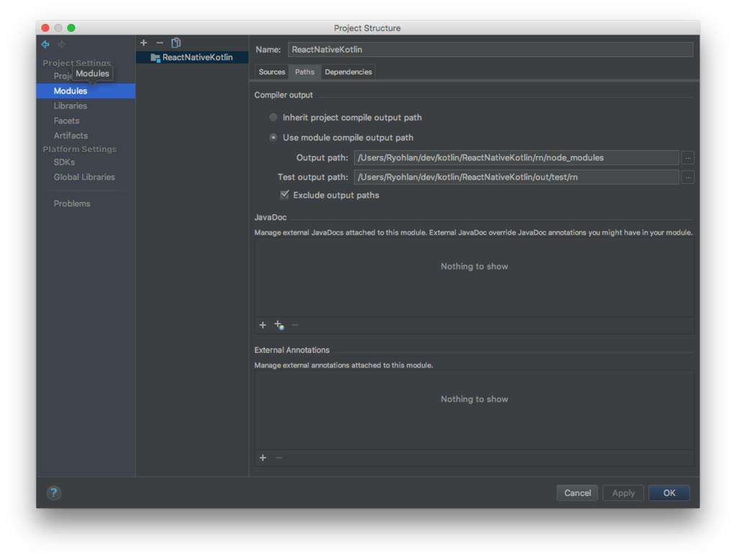This screenshot has width=736, height=560.
Task: Close the Project Structure window
Action: 45,28
